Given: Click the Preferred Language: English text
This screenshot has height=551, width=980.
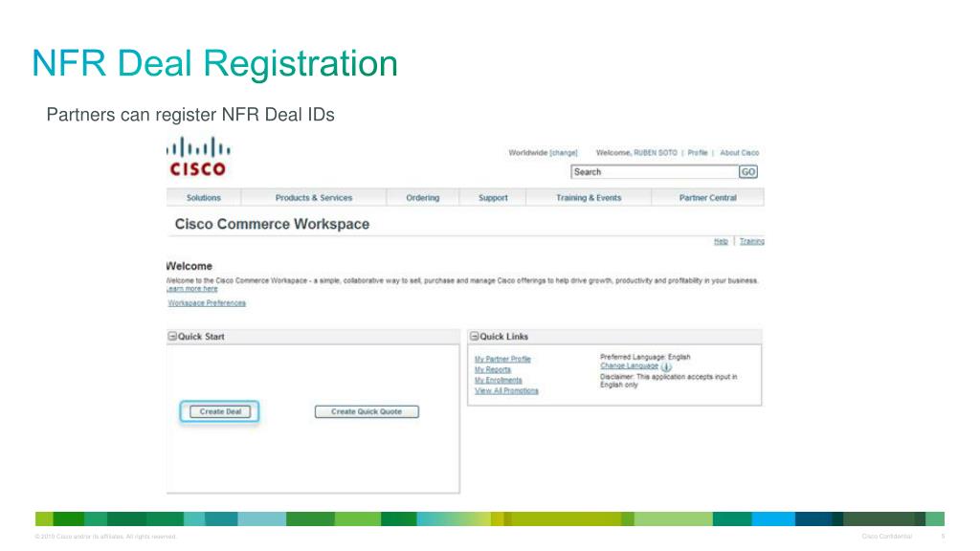Looking at the screenshot, I should 645,357.
